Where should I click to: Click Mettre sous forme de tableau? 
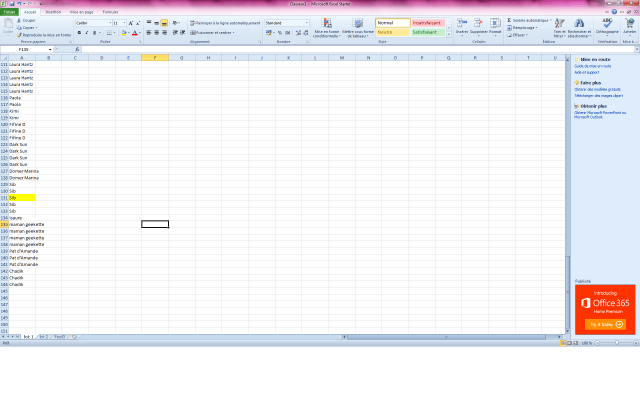(x=358, y=28)
